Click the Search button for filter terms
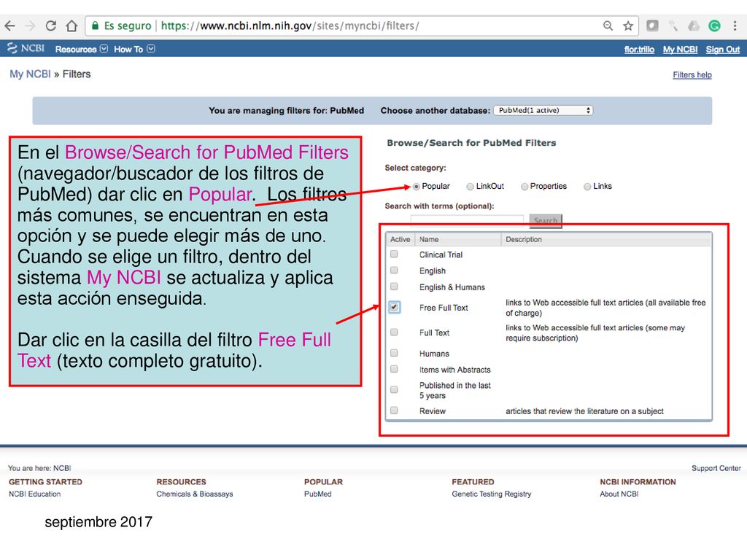The image size is (747, 560). [x=546, y=221]
